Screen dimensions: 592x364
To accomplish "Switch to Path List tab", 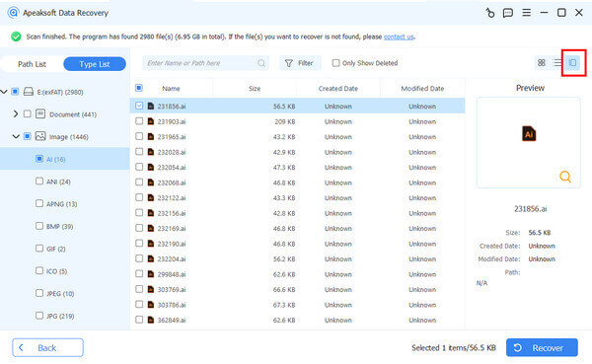I will pos(33,64).
